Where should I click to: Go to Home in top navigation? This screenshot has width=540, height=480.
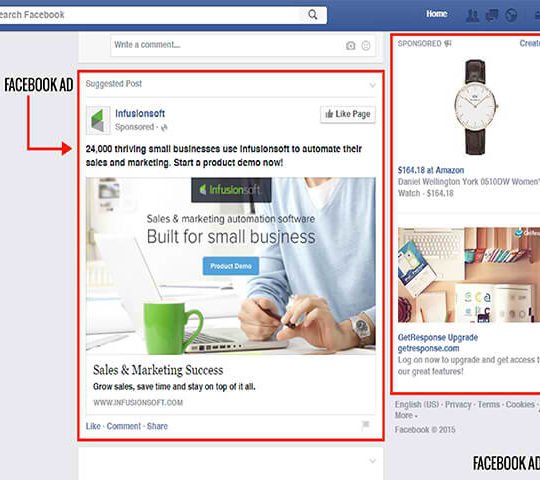437,14
